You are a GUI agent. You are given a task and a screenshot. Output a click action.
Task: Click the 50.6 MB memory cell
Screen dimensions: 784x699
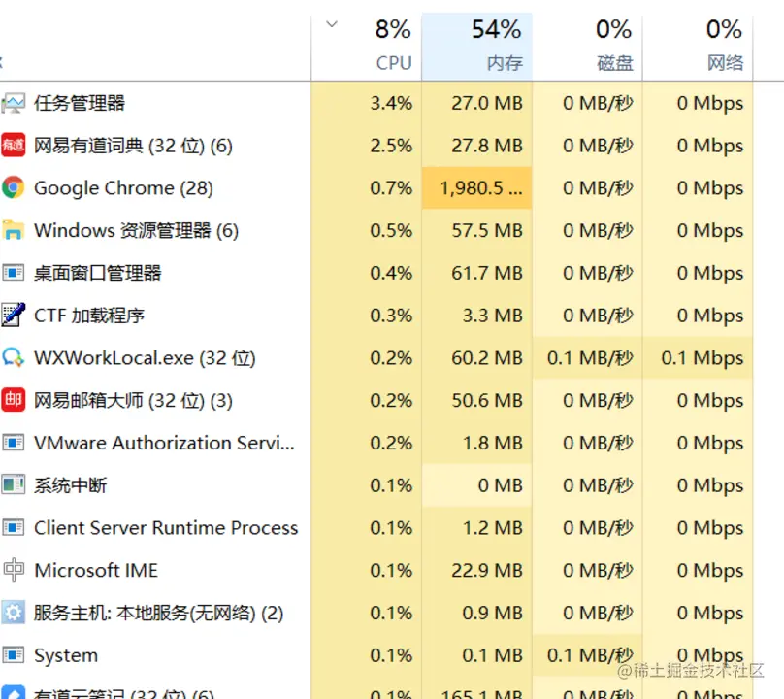pyautogui.click(x=477, y=401)
